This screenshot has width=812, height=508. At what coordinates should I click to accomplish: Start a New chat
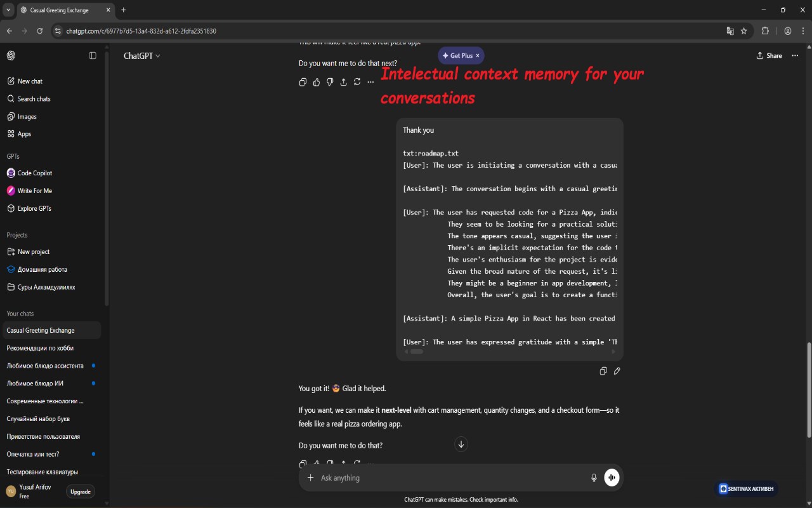(52, 81)
